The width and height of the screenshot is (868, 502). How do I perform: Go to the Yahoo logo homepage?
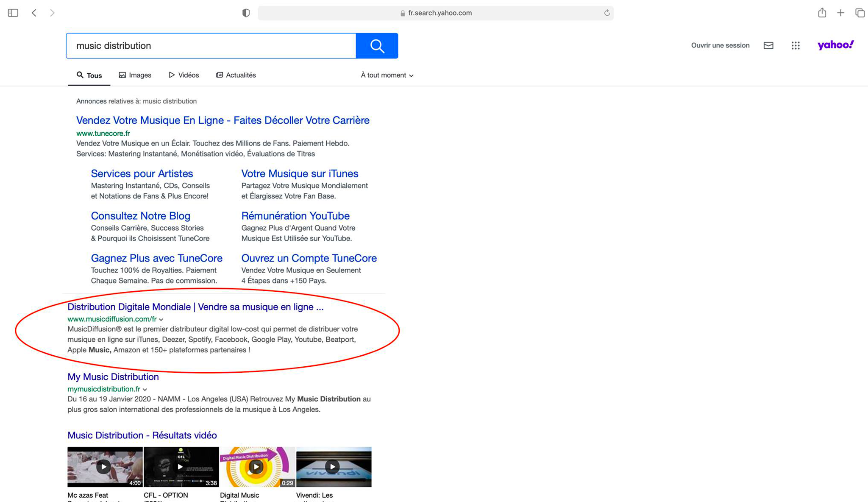(835, 45)
